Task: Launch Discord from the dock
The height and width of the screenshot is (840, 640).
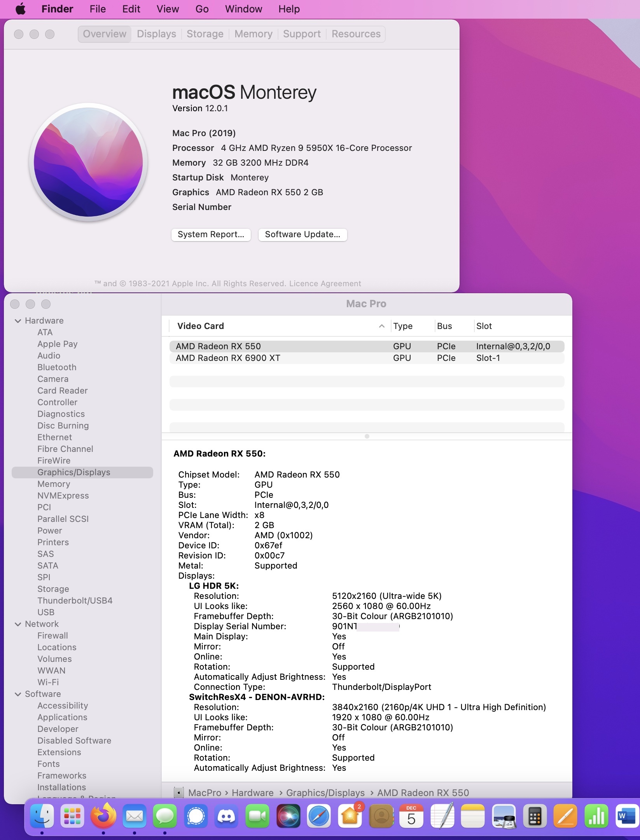Action: click(227, 816)
